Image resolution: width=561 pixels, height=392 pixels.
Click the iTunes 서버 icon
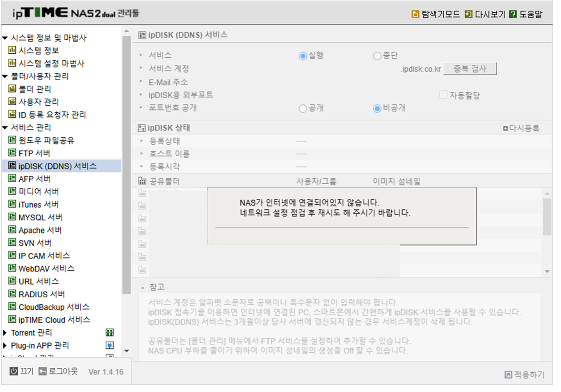coord(12,204)
